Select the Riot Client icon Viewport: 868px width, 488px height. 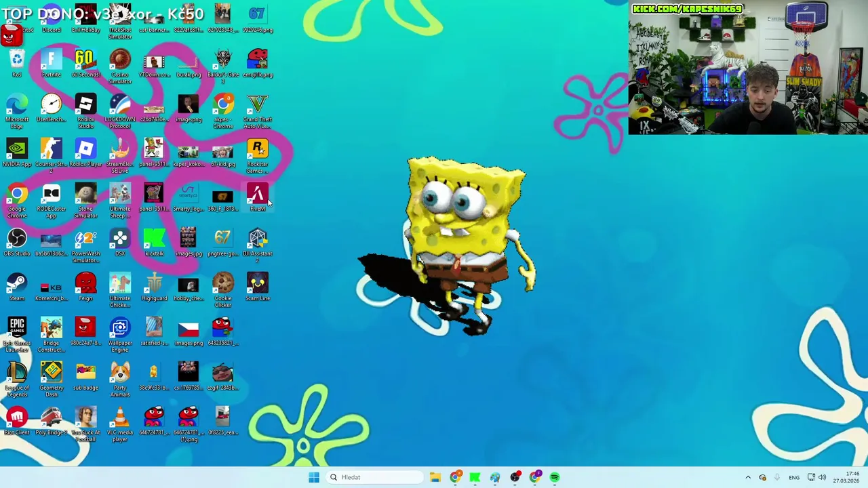tap(17, 421)
